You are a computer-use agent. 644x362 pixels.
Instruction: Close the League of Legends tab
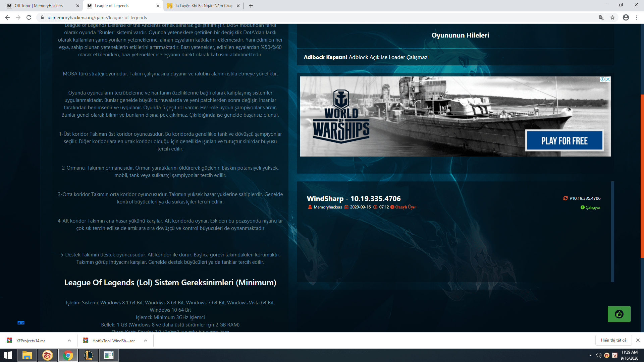point(158,6)
